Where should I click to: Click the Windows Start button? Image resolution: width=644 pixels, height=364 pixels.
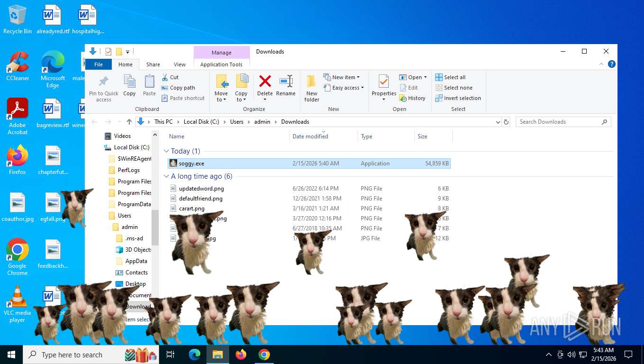[11, 355]
